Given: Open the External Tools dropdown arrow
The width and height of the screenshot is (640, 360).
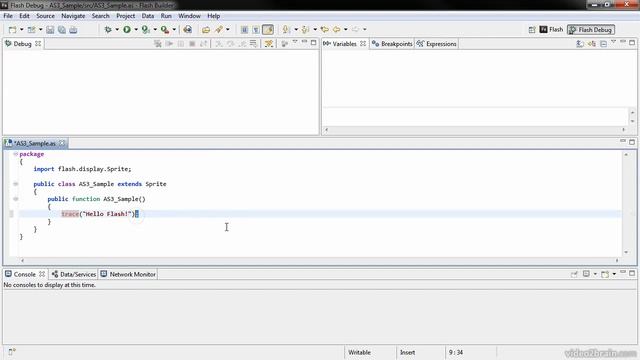Looking at the screenshot, I should tap(174, 29).
